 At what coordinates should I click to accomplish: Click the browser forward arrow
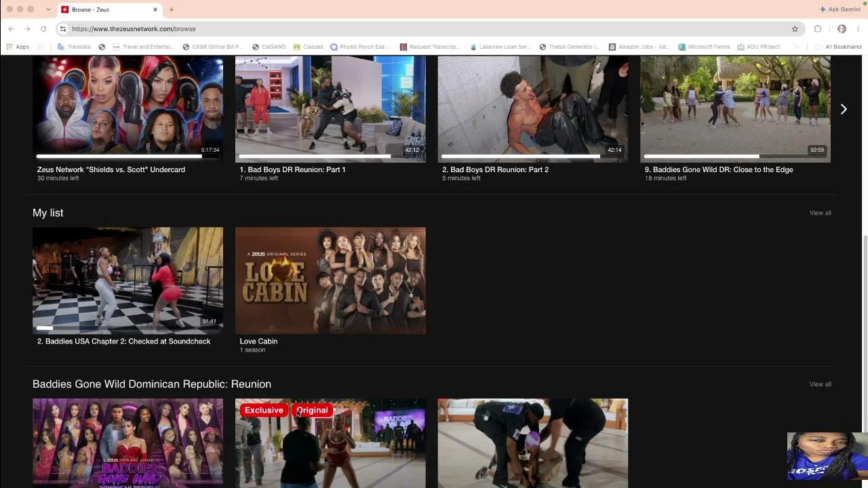(x=27, y=28)
